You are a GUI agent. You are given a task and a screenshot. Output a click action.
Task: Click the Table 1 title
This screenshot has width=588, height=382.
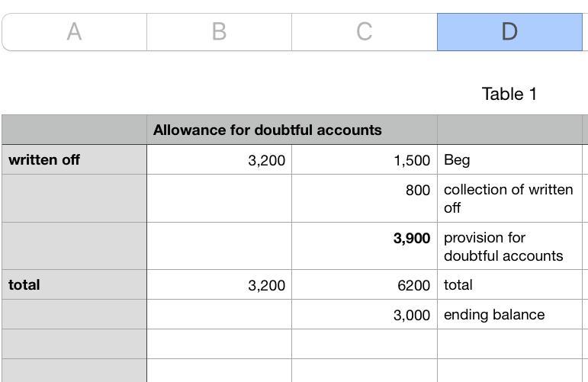[x=509, y=94]
